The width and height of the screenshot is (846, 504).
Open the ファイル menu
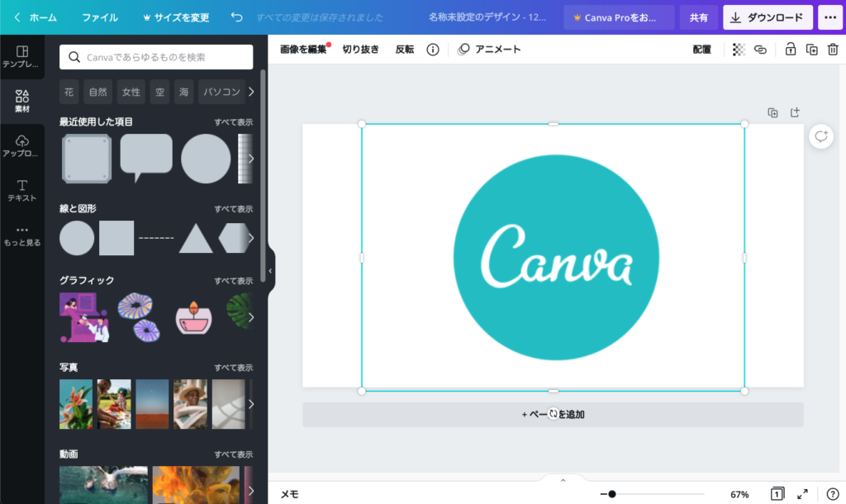pyautogui.click(x=100, y=17)
